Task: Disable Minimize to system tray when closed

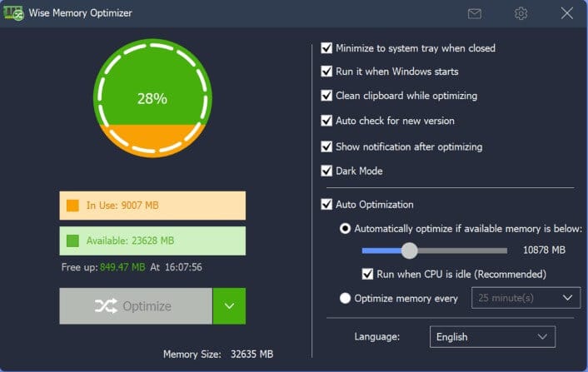Action: (x=326, y=48)
